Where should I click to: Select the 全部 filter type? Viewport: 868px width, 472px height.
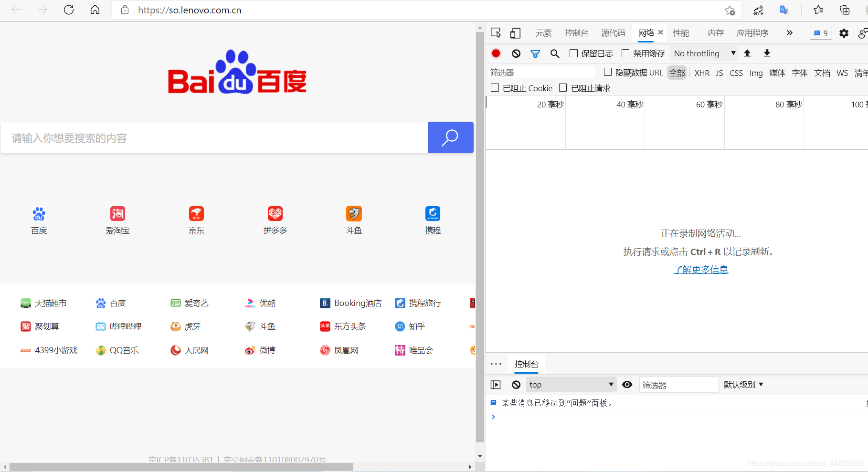[677, 73]
